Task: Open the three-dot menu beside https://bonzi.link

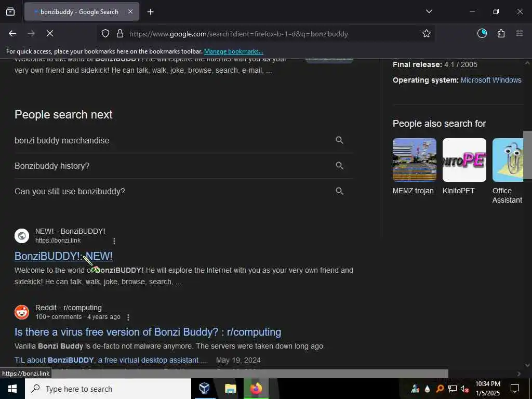Action: tap(114, 241)
